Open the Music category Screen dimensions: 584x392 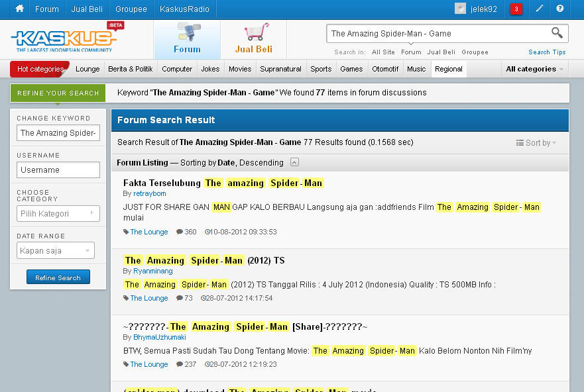(416, 69)
